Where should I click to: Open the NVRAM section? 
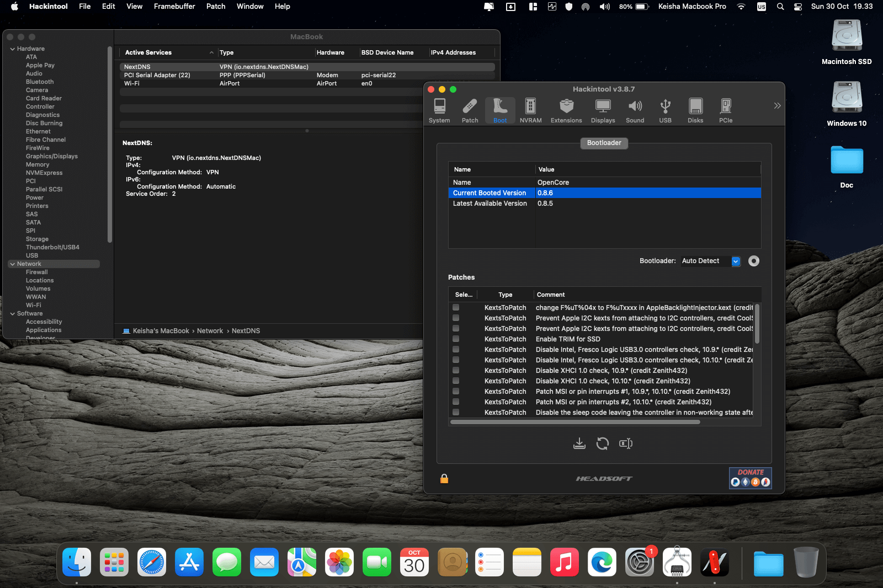tap(530, 110)
